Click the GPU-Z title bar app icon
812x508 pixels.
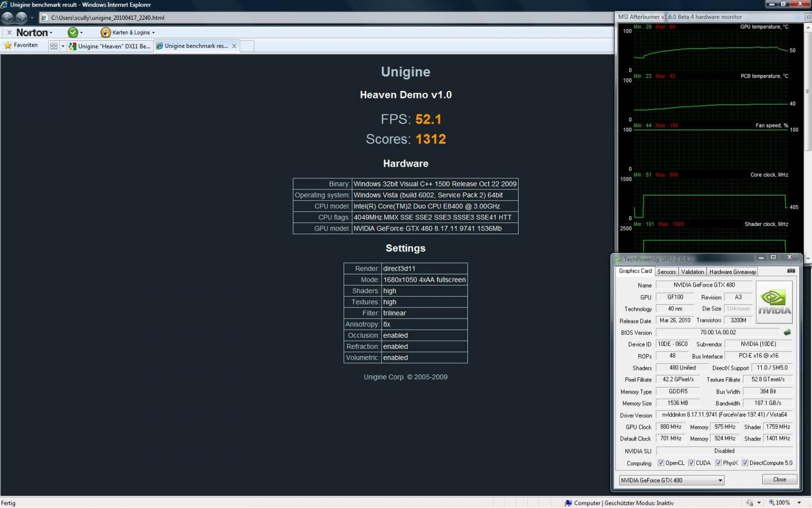618,259
